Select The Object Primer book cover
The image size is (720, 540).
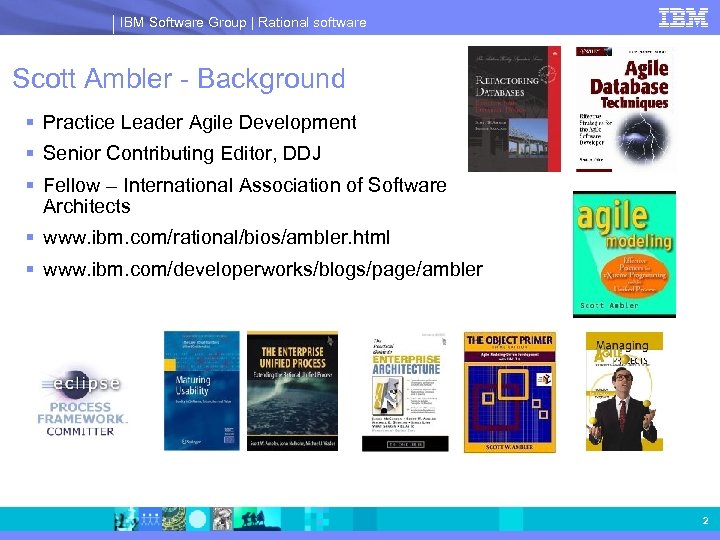tap(510, 392)
